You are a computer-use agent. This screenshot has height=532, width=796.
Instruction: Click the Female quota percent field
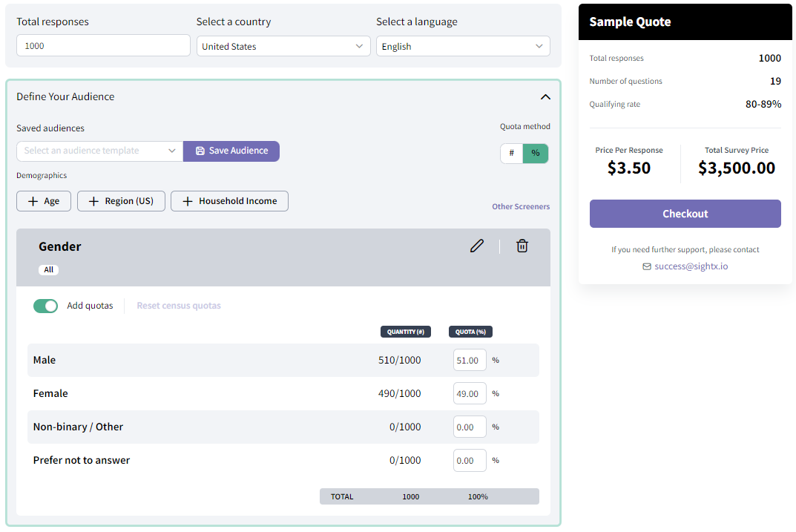coord(470,393)
